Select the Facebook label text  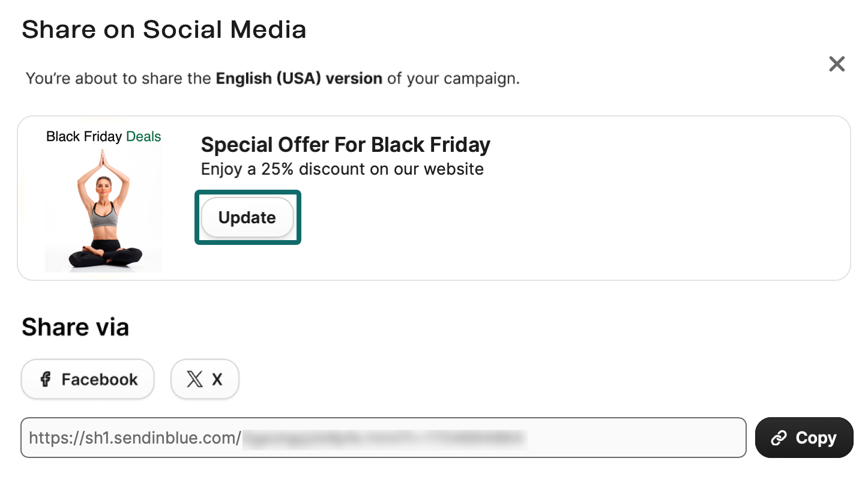pyautogui.click(x=100, y=379)
